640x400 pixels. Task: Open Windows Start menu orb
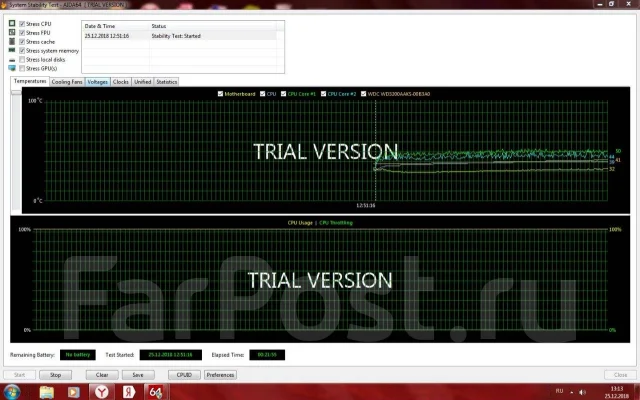(x=12, y=392)
